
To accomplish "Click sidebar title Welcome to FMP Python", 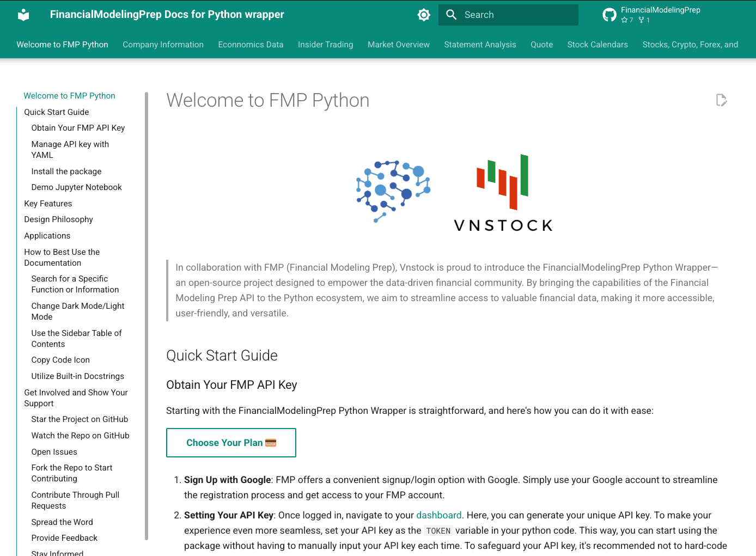I will (69, 96).
